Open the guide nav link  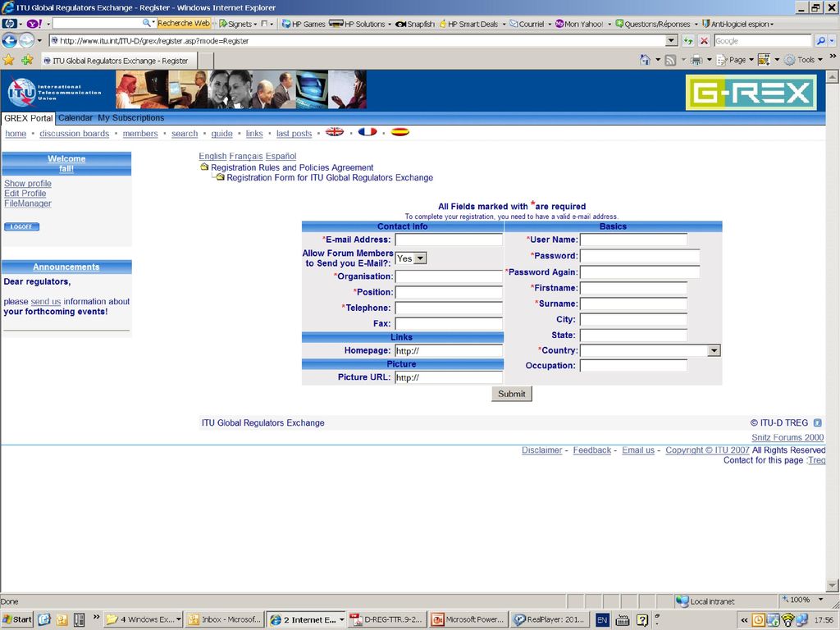221,134
